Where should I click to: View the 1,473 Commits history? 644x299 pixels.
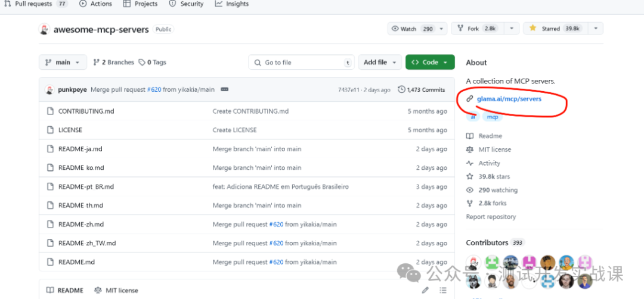[x=422, y=89]
